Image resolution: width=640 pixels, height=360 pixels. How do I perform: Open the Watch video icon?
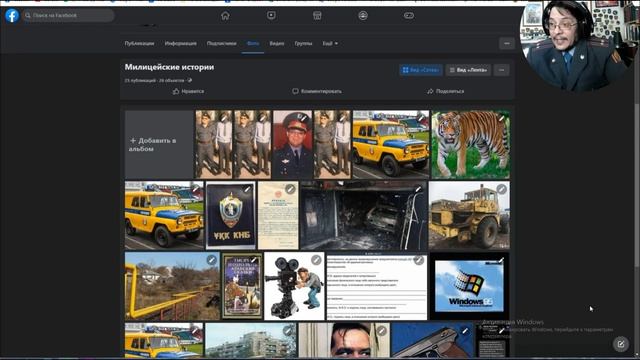pos(271,16)
